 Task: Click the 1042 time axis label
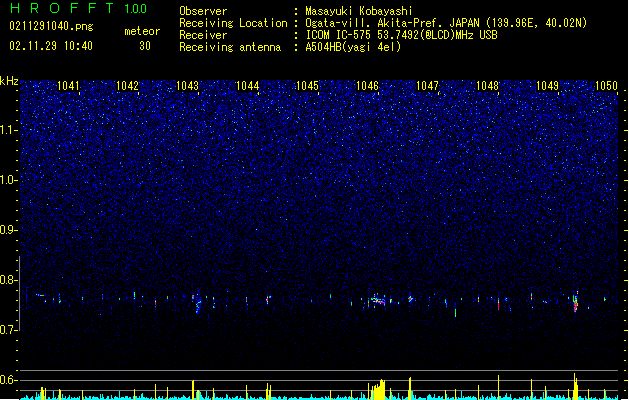pyautogui.click(x=127, y=86)
